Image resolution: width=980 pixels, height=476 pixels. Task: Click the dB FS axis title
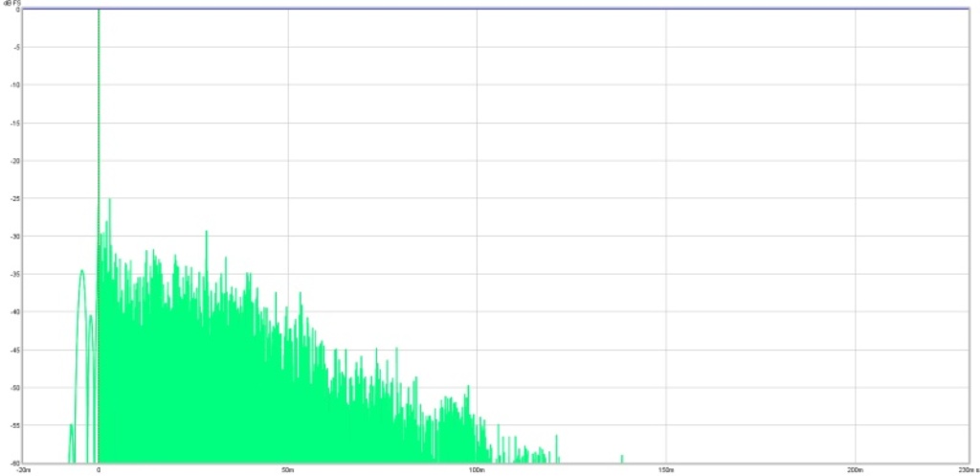click(12, 3)
